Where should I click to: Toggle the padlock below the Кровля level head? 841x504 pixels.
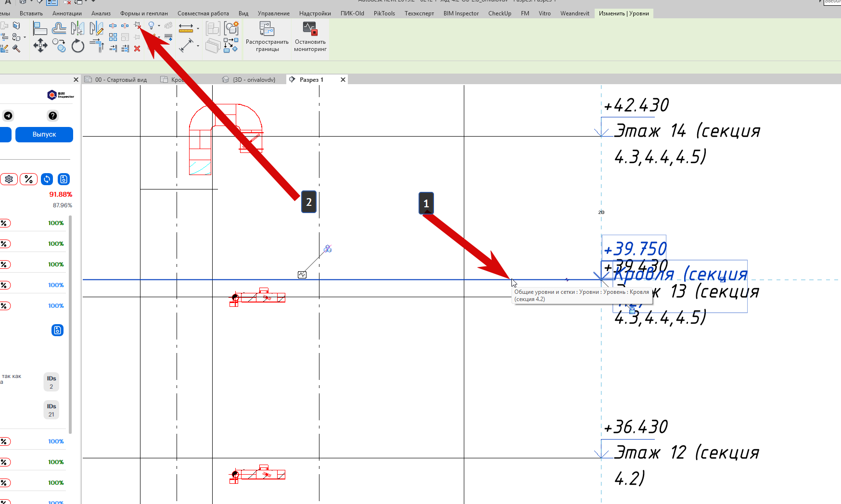tap(632, 310)
